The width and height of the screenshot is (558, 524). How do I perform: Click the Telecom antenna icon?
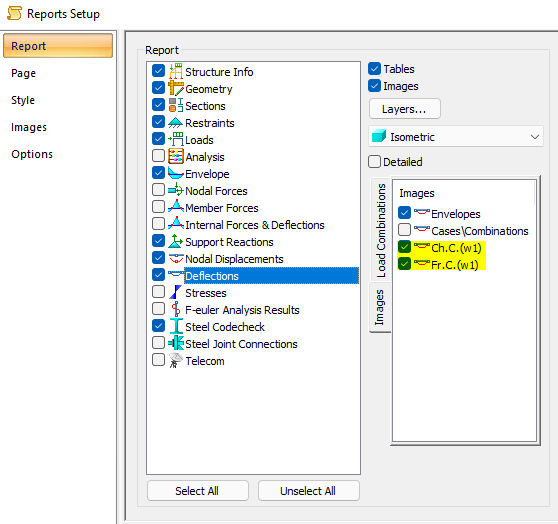point(176,360)
